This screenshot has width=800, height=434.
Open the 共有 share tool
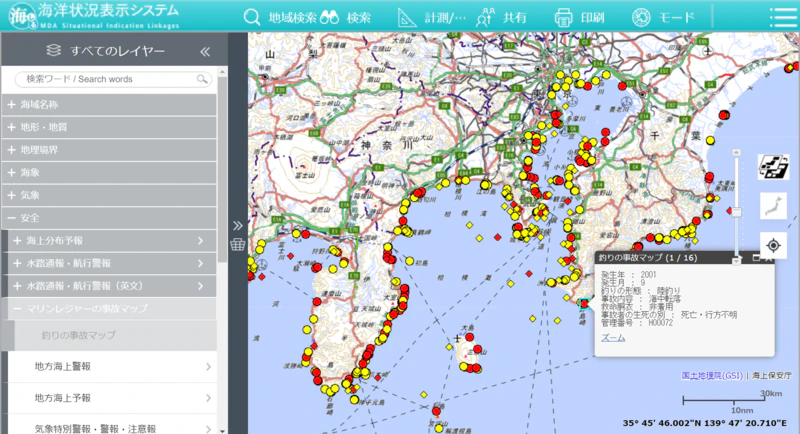[486, 17]
